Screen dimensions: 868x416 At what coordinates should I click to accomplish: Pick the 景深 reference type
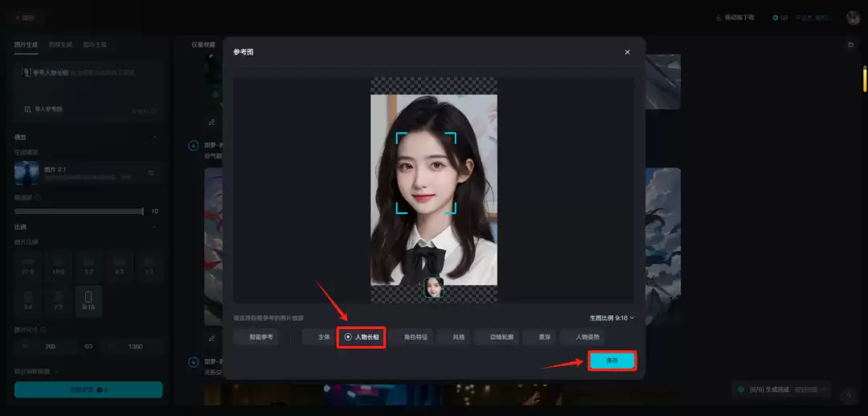click(544, 337)
